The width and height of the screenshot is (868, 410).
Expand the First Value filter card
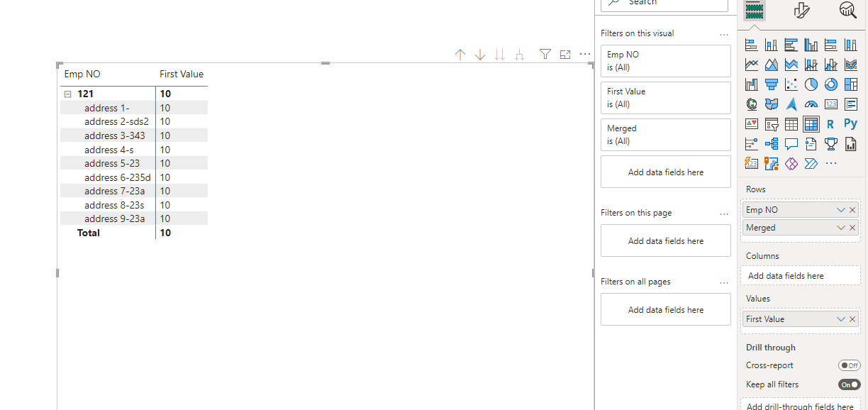pos(665,98)
